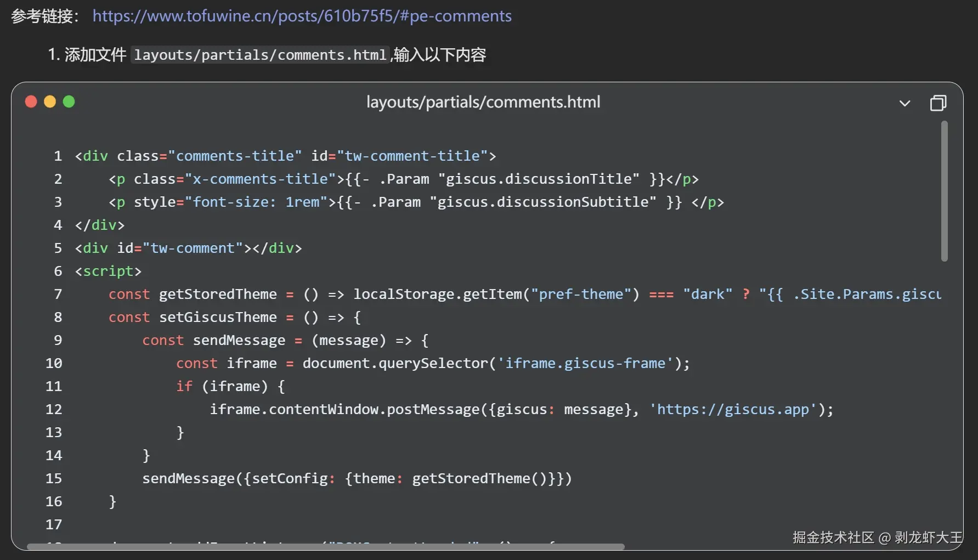Click sendMessage({setConfig call on line 15
Image resolution: width=978 pixels, height=560 pixels.
tap(235, 478)
